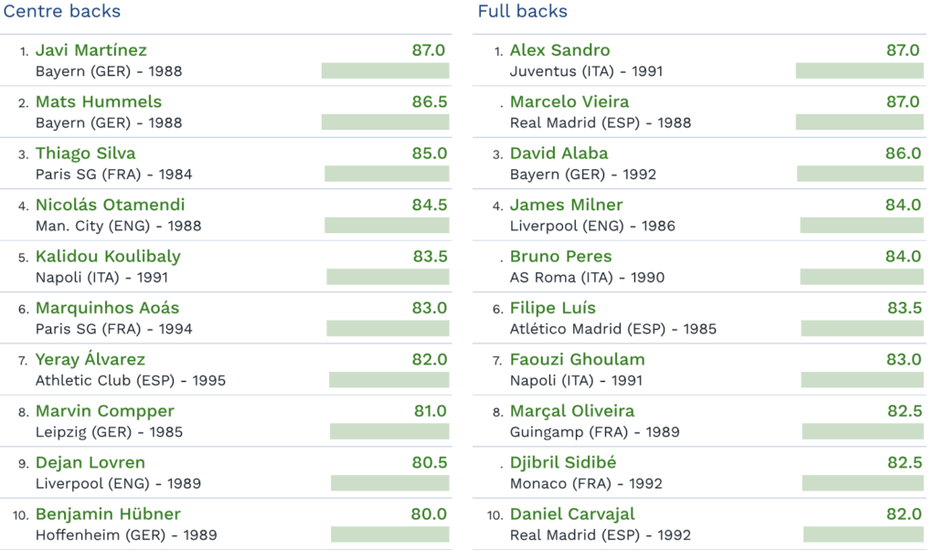This screenshot has width=936, height=560.
Task: Select Marquinhos Aoás player name
Action: (108, 308)
